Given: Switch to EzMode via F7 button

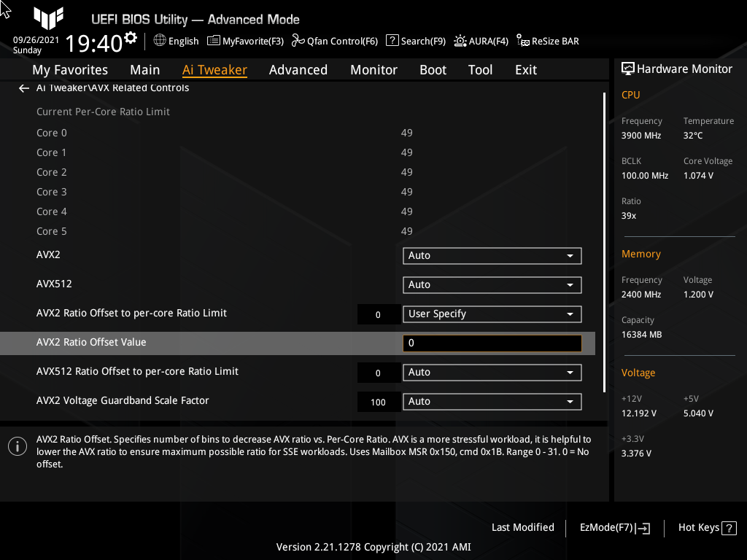Looking at the screenshot, I should [614, 527].
